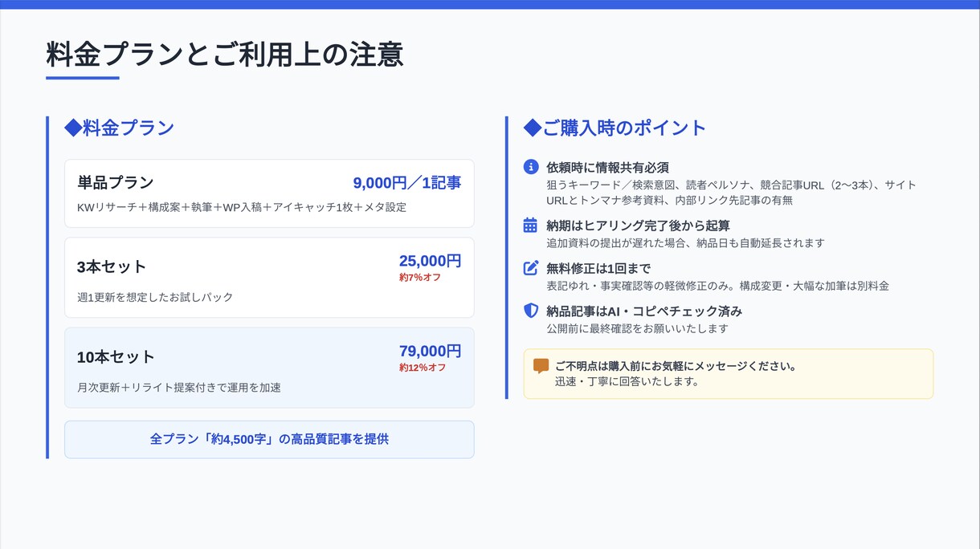The width and height of the screenshot is (980, 549).
Task: Click the 依頼時に情報共有必須 heading
Action: [x=607, y=167]
